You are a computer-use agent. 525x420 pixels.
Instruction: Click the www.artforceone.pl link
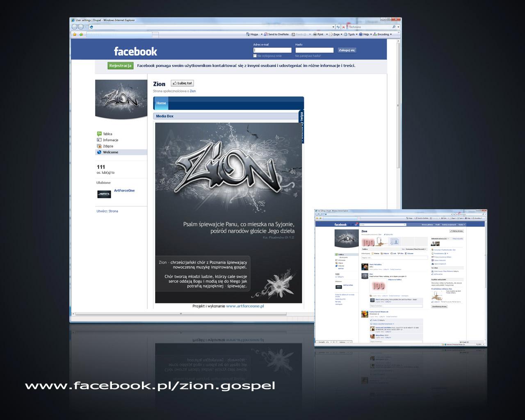245,306
